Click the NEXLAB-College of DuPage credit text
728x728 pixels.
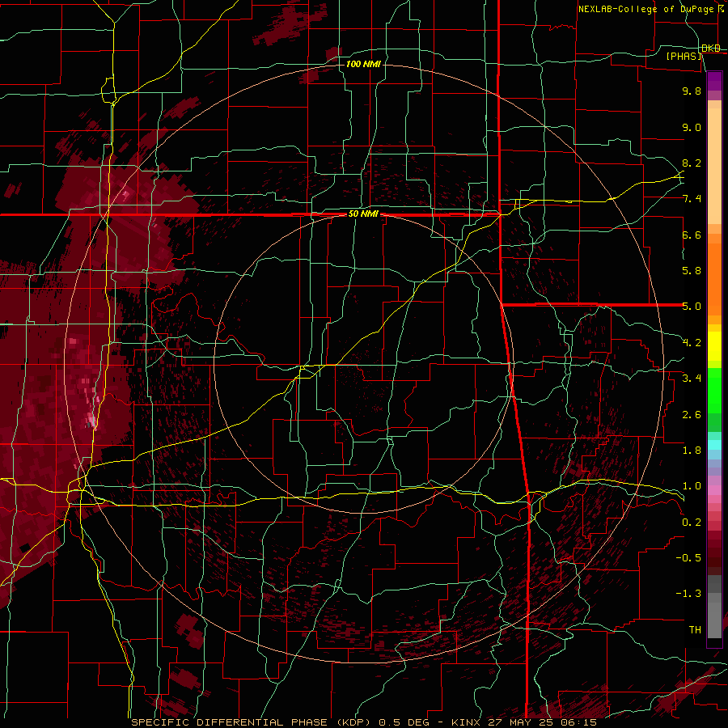click(650, 9)
